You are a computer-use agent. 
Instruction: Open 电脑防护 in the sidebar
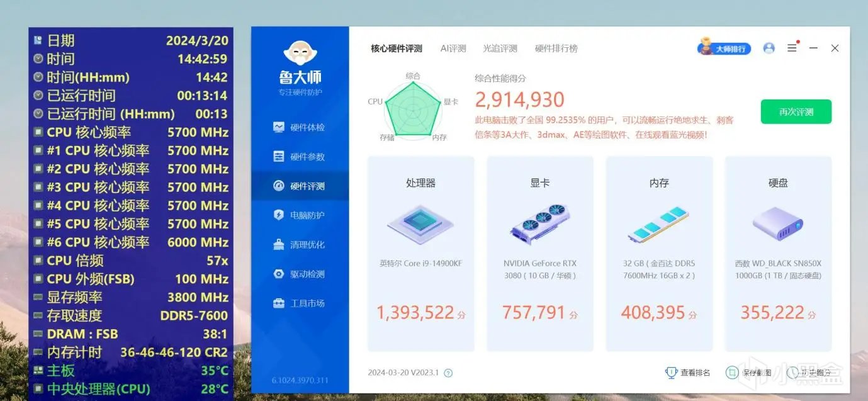300,215
